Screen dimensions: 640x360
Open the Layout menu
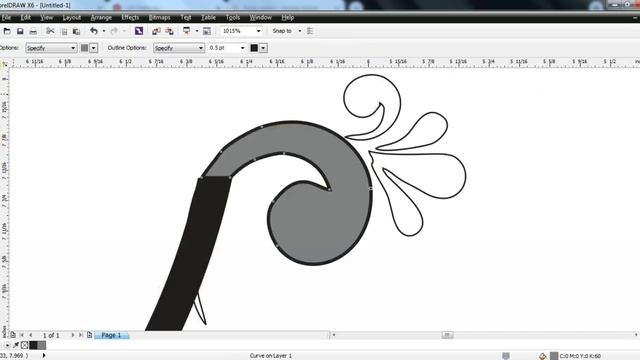(x=71, y=18)
